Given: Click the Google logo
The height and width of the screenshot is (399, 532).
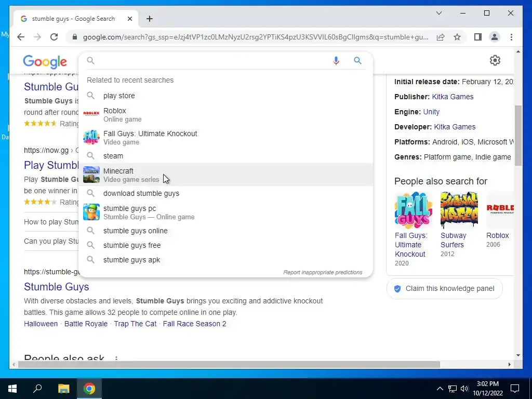Looking at the screenshot, I should click(45, 62).
